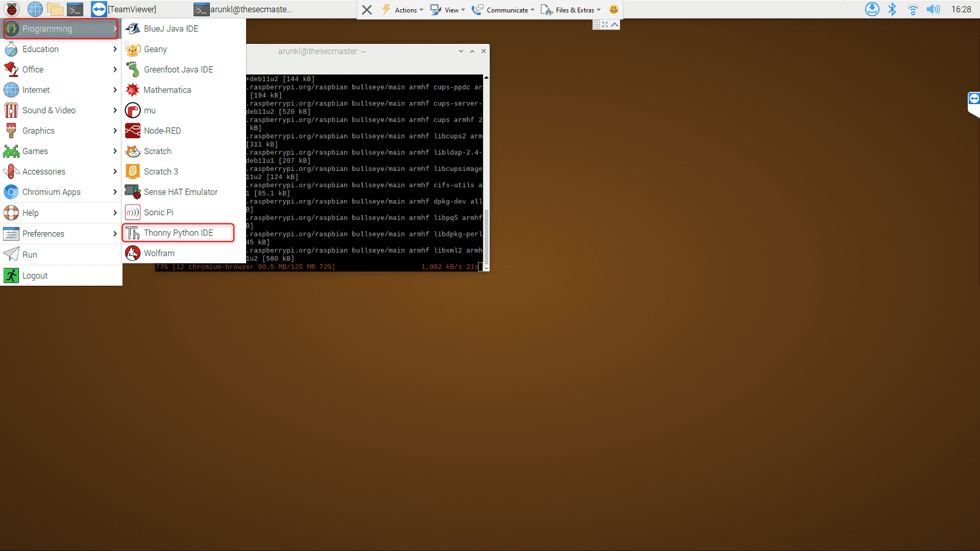Open the Help menu category
This screenshot has width=980, height=551.
click(x=61, y=213)
